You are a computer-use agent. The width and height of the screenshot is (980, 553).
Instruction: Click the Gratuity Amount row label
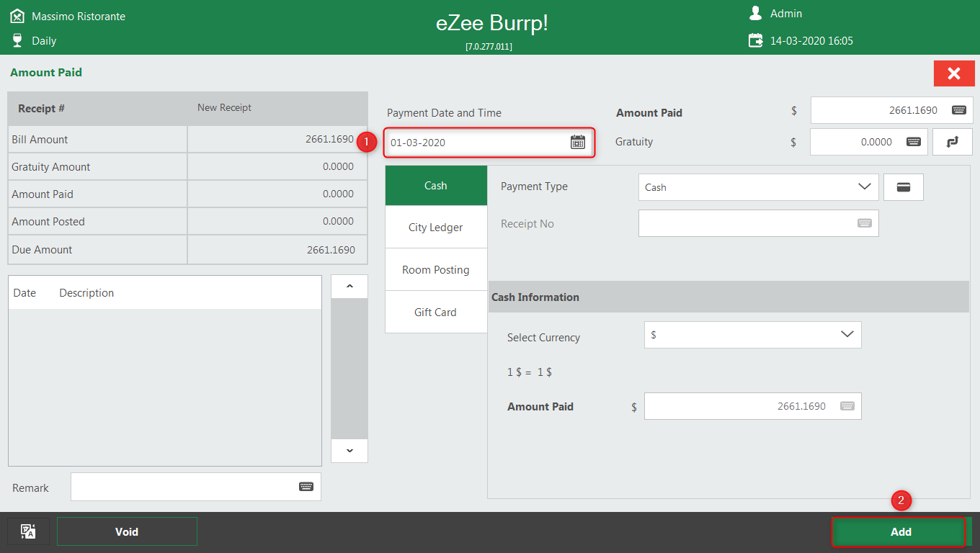(51, 166)
